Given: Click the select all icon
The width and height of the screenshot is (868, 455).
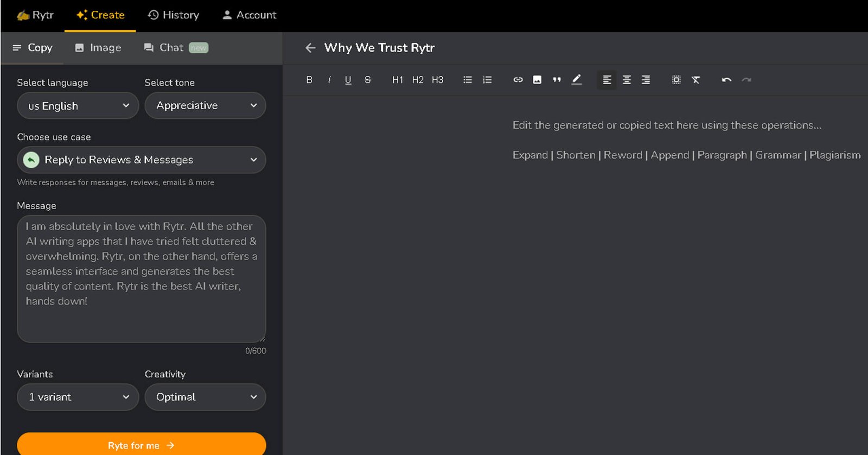Looking at the screenshot, I should click(x=676, y=80).
